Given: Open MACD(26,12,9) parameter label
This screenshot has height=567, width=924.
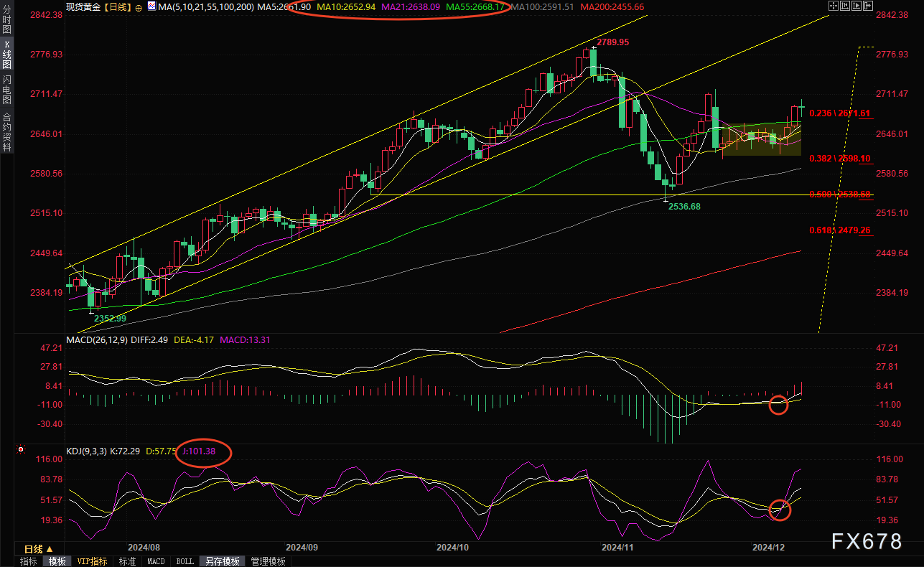Looking at the screenshot, I should pyautogui.click(x=96, y=339).
